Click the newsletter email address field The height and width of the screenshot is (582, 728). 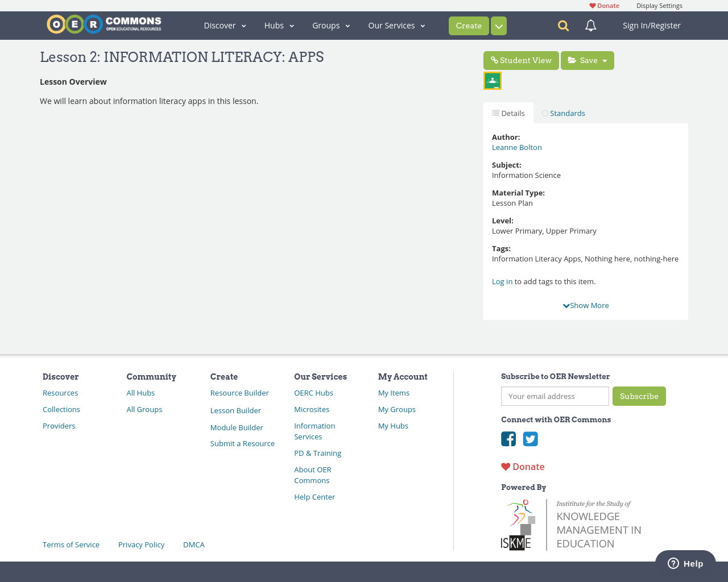555,396
